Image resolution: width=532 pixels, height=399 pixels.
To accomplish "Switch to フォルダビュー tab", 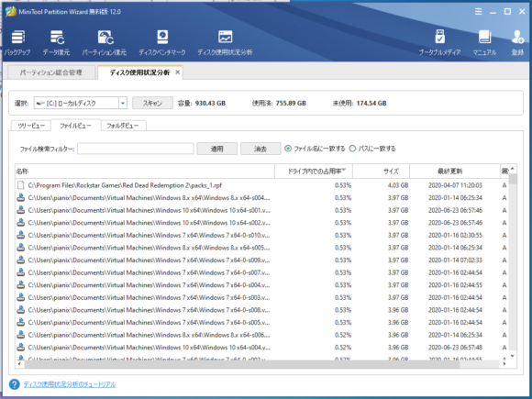I will (x=123, y=126).
